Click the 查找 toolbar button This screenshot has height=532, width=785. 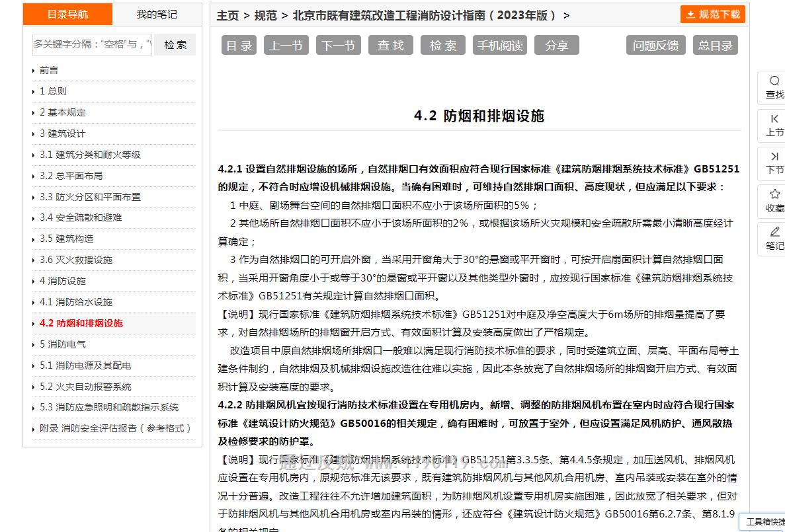(x=390, y=46)
